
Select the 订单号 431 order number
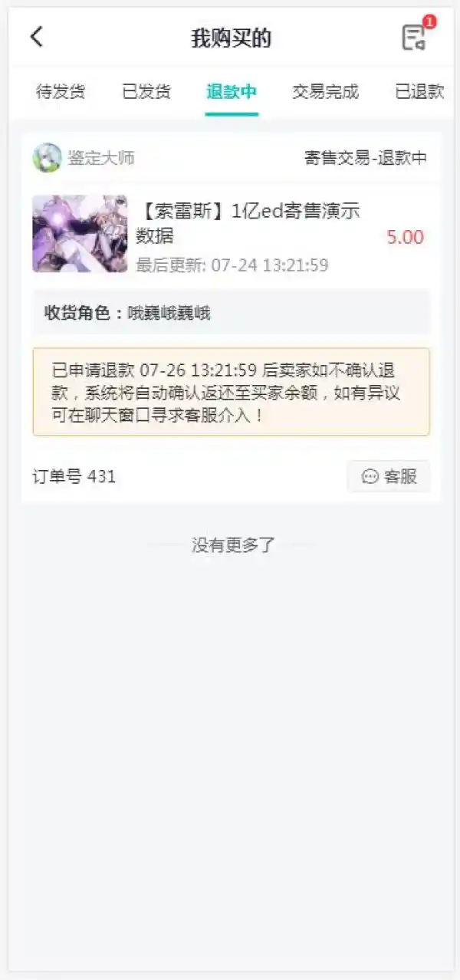point(74,476)
